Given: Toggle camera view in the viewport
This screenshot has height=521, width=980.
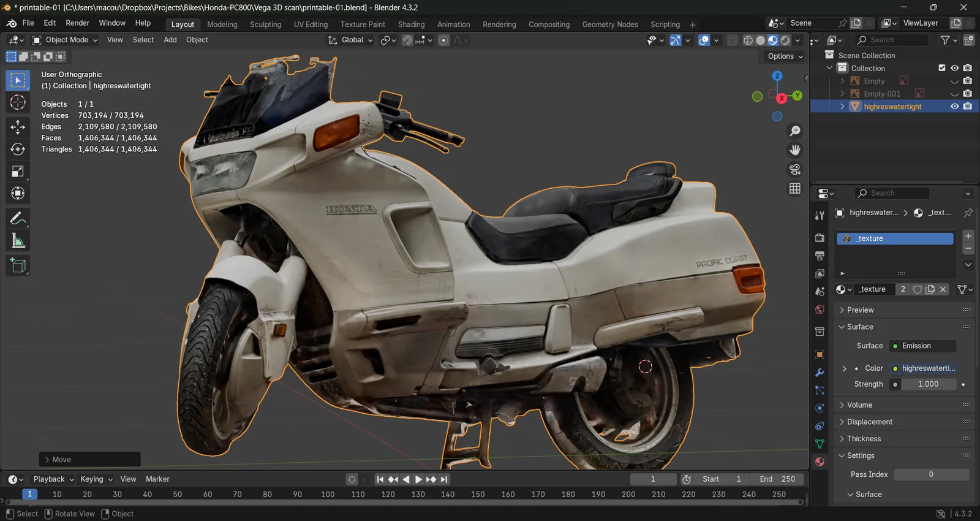Looking at the screenshot, I should [795, 169].
